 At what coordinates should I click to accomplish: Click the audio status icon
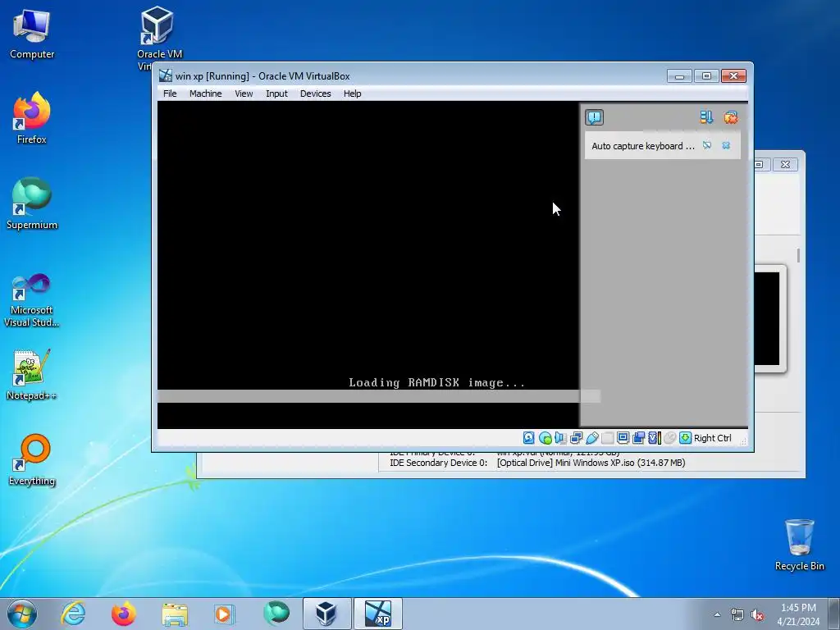point(560,438)
